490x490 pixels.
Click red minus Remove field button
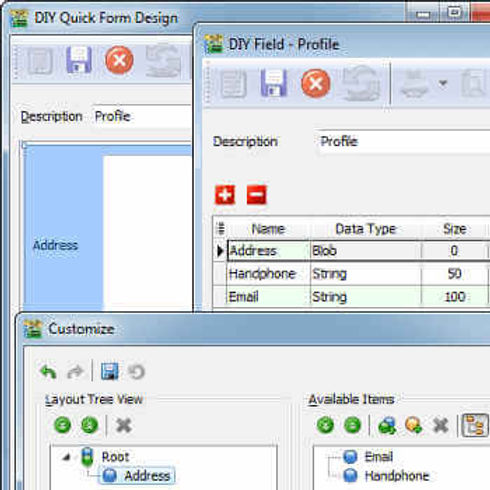click(257, 195)
